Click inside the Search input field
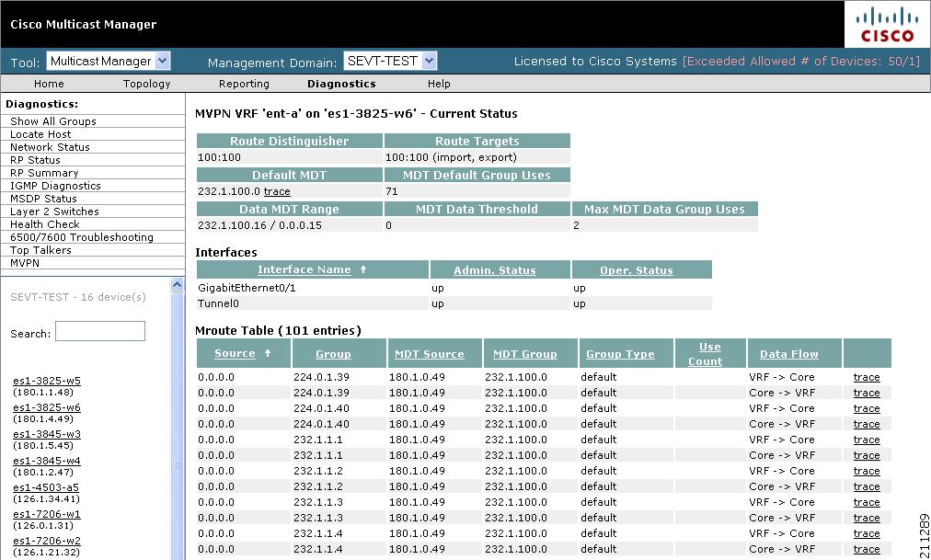Screen dimensions: 931x560 [x=99, y=332]
